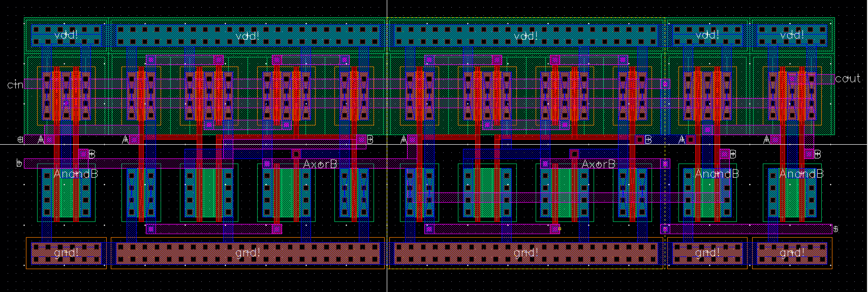This screenshot has width=868, height=292.
Task: Click the "b" pin label on left edge
Action: click(x=19, y=163)
